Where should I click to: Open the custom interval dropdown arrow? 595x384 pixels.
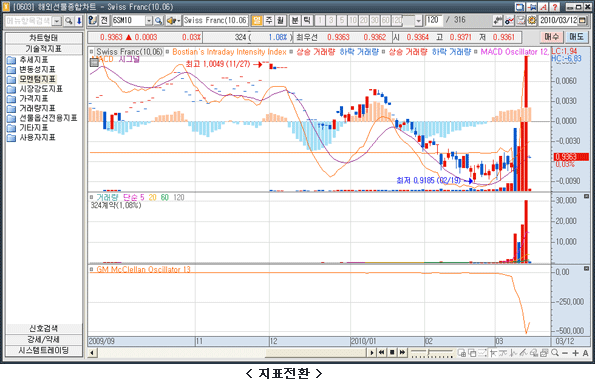pyautogui.click(x=418, y=21)
